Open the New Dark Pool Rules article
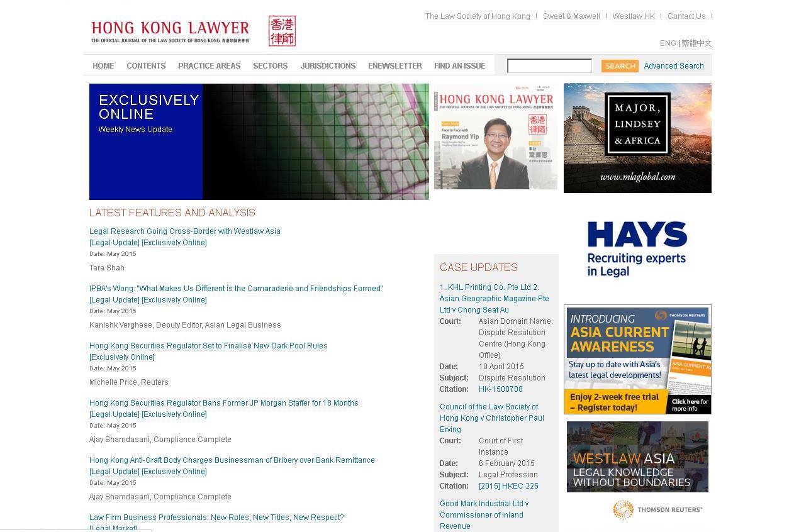 [208, 346]
